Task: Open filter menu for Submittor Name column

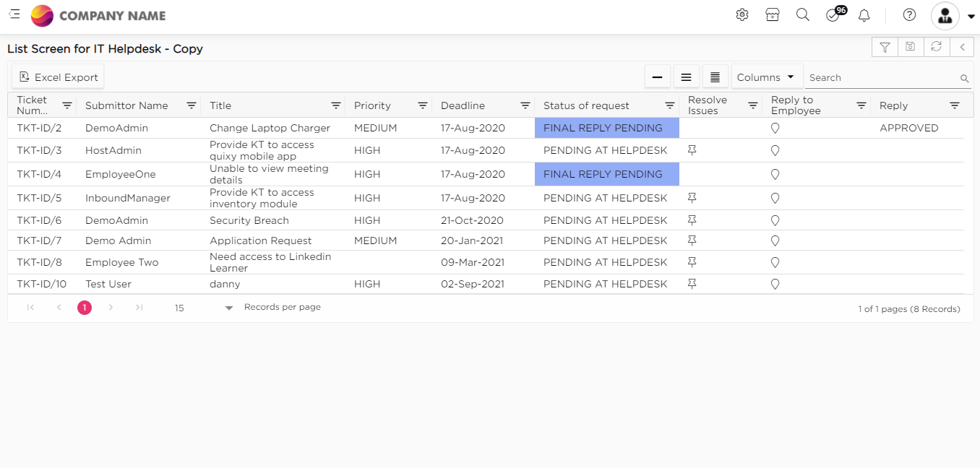Action: 192,105
